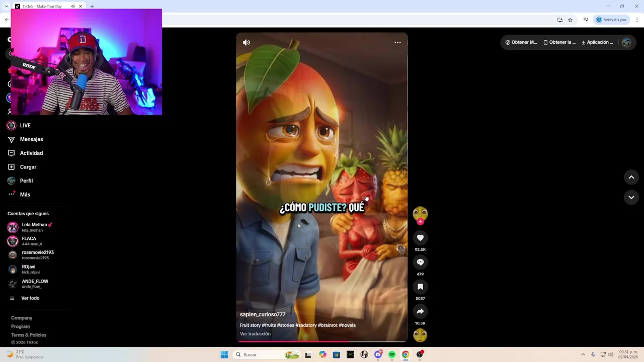Mute the TikTok video sound
The image size is (644, 362).
(x=247, y=43)
